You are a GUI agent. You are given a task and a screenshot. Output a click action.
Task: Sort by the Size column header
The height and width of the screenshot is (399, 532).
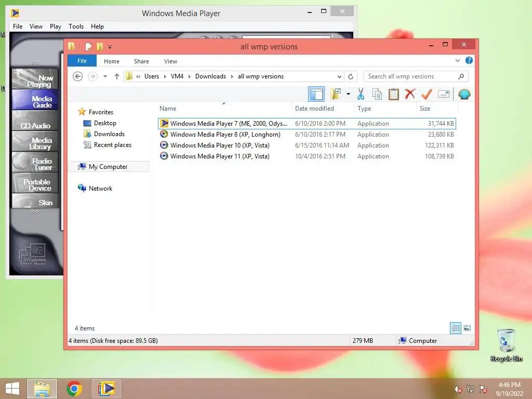(x=437, y=109)
